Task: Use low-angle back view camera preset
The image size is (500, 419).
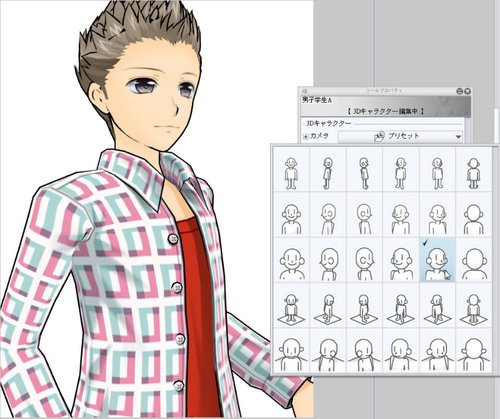Action: coord(474,350)
